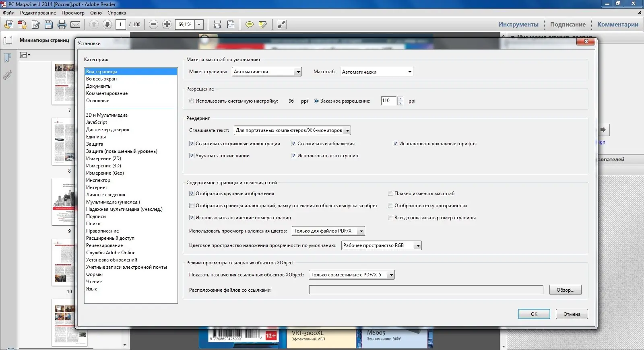Viewport: 644px width, 350px height.
Task: Enable 'Отображать границы иллюстраций' checkbox
Action: tap(192, 206)
